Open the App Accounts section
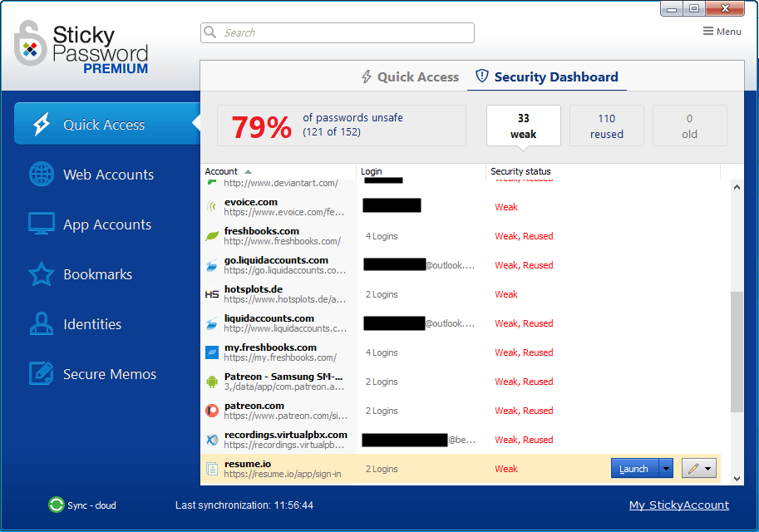Screen dimensions: 759x532 107,224
